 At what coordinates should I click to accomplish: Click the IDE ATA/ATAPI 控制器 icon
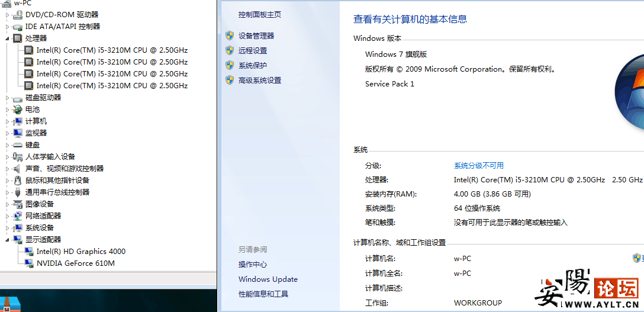coord(18,27)
